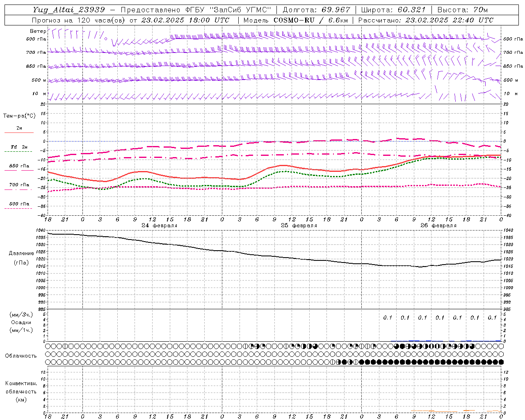Click the Долгота: 69.967 value
The width and height of the screenshot is (525, 420).
pos(316,10)
